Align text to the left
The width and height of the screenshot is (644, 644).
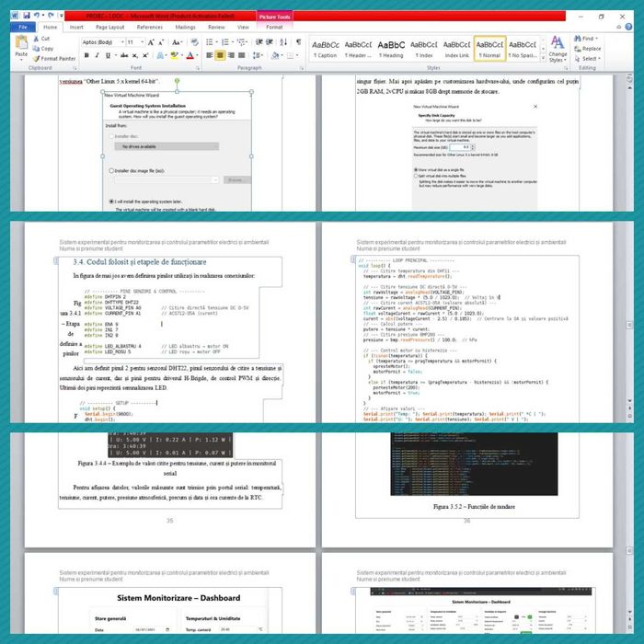[x=210, y=55]
